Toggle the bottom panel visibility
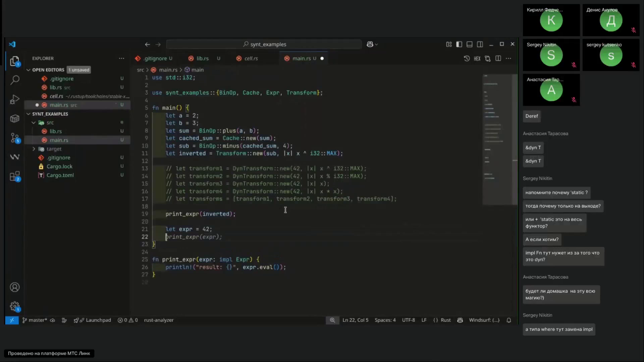 tap(470, 44)
